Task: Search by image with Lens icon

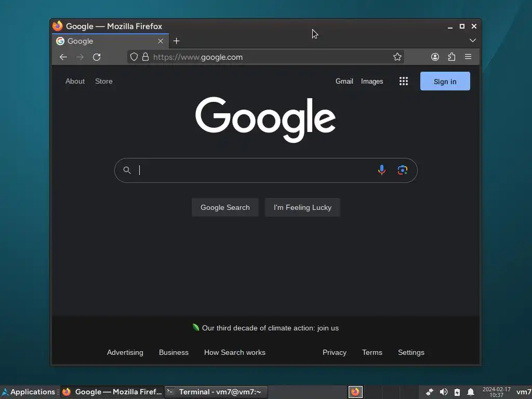Action: click(x=403, y=170)
